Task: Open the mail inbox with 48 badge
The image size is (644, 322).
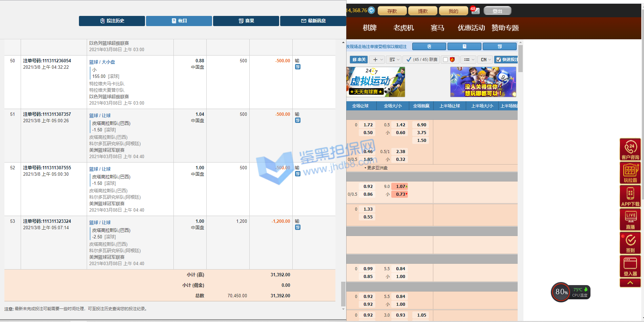Action: coord(475,10)
